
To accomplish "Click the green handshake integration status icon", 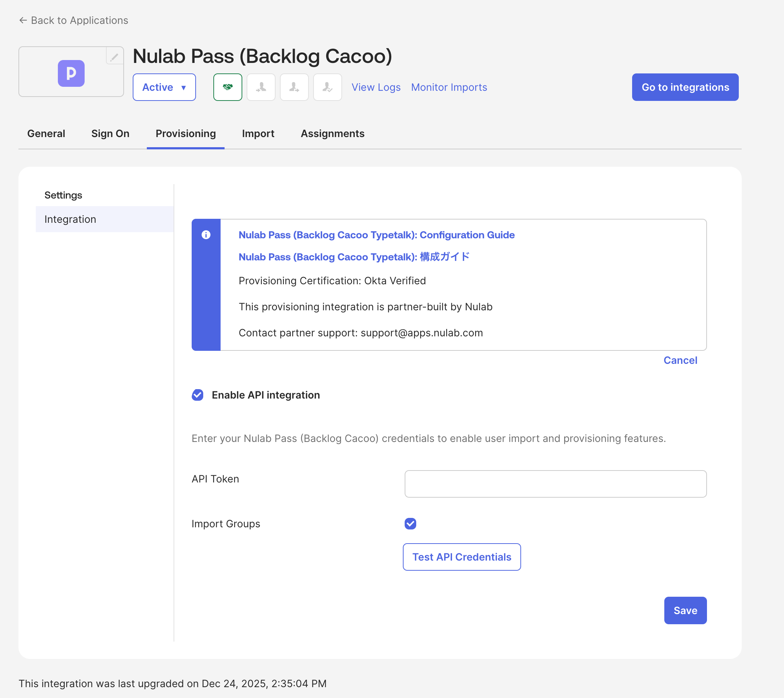I will click(x=228, y=87).
